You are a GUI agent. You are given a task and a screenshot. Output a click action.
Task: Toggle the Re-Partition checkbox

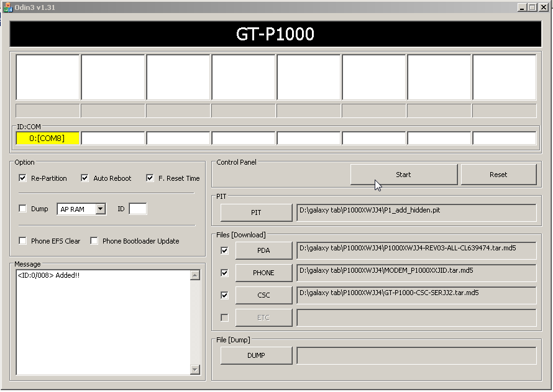coord(22,178)
